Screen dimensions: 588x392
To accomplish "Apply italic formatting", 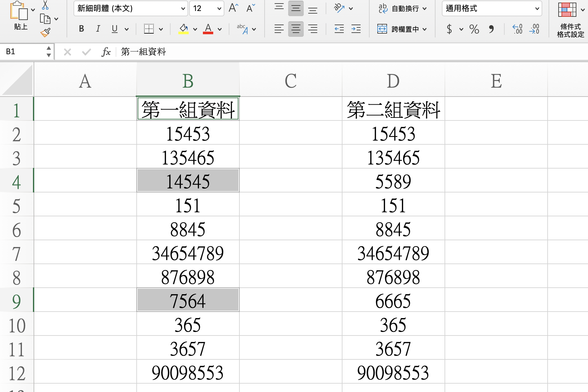I will [98, 29].
